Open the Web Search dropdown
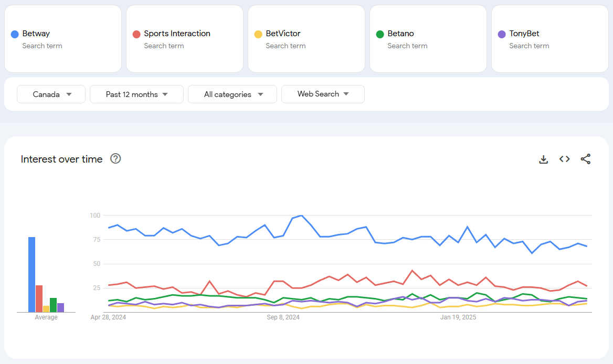Viewport: 613px width, 364px height. pyautogui.click(x=323, y=94)
